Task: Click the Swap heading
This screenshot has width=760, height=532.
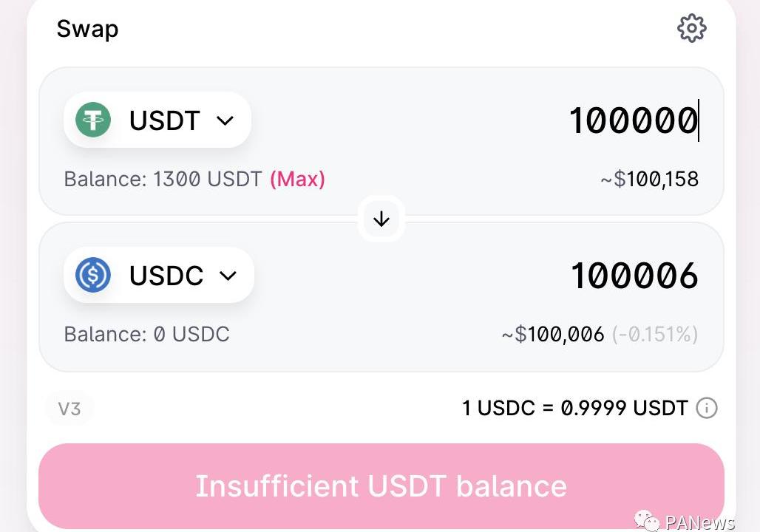Action: click(87, 29)
